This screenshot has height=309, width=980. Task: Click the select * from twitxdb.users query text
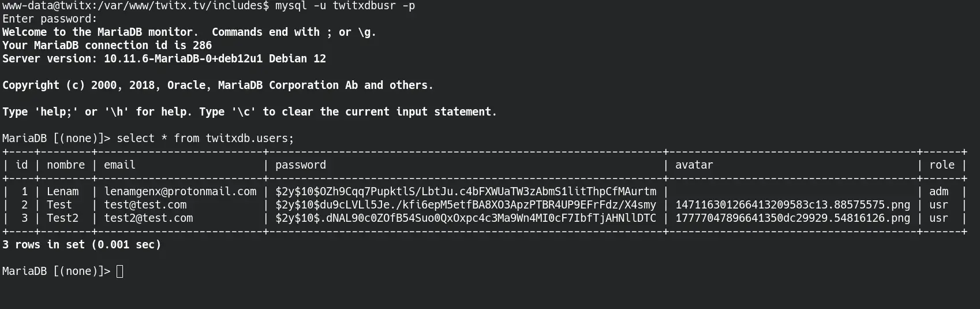tap(205, 138)
